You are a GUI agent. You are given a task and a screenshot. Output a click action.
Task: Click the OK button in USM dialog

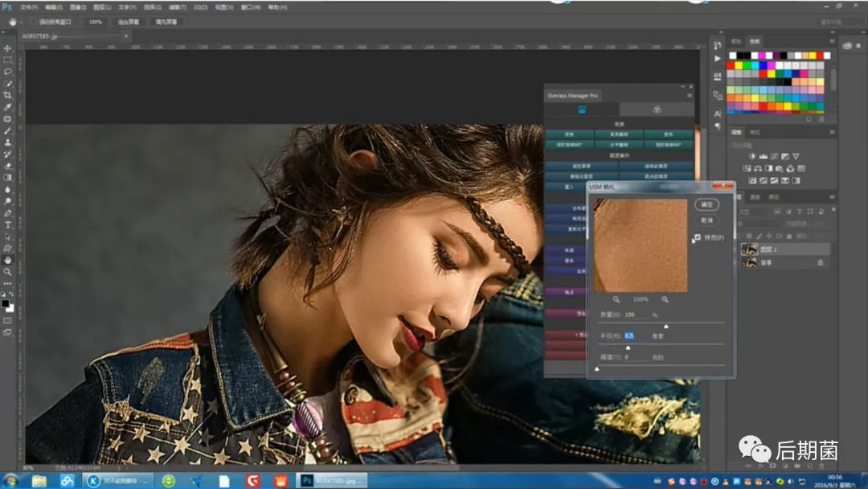(706, 205)
